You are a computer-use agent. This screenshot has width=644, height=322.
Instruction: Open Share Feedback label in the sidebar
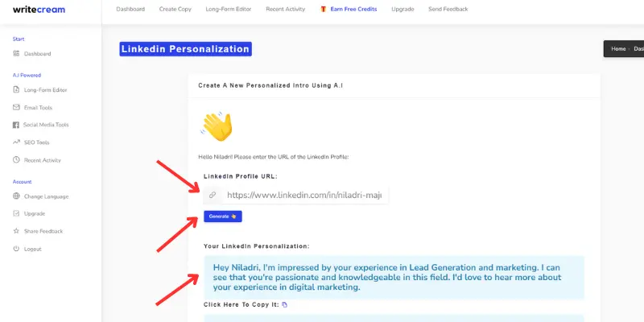click(43, 231)
